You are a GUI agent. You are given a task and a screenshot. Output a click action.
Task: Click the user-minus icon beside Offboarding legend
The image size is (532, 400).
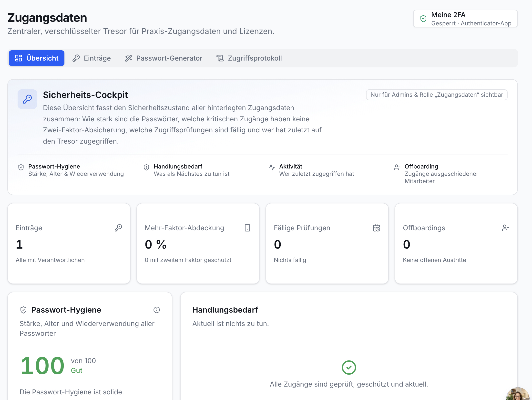pos(397,167)
